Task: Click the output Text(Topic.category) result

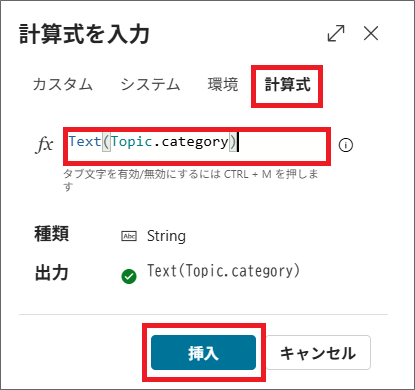Action: point(224,271)
